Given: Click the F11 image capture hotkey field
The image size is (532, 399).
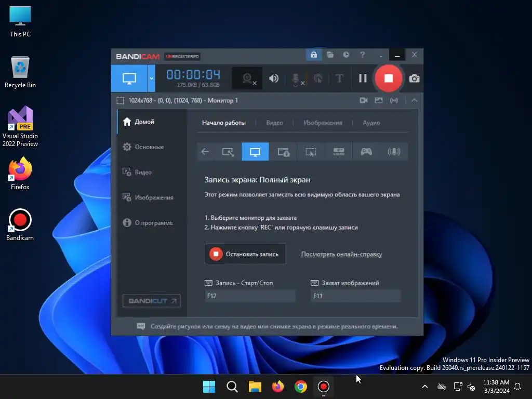Looking at the screenshot, I should pos(355,296).
